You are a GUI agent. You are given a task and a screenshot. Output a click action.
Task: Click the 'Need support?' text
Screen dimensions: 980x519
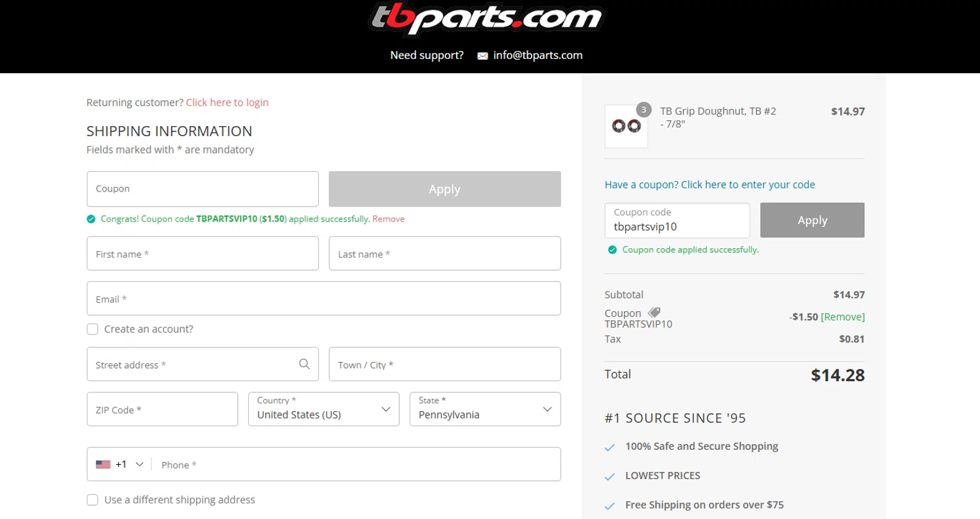427,56
